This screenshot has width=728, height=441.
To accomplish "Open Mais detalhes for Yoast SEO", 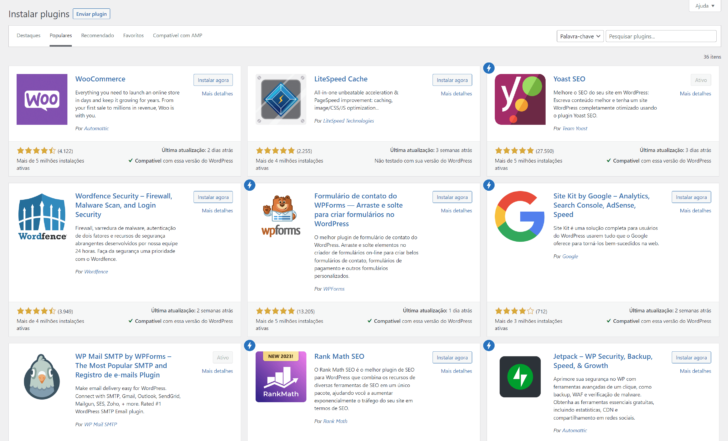I will tap(696, 93).
